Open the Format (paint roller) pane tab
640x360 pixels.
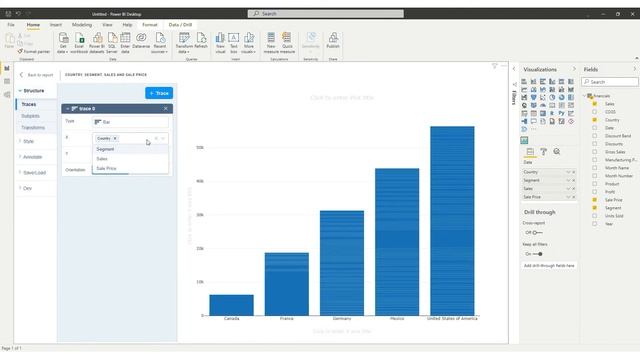(x=543, y=151)
